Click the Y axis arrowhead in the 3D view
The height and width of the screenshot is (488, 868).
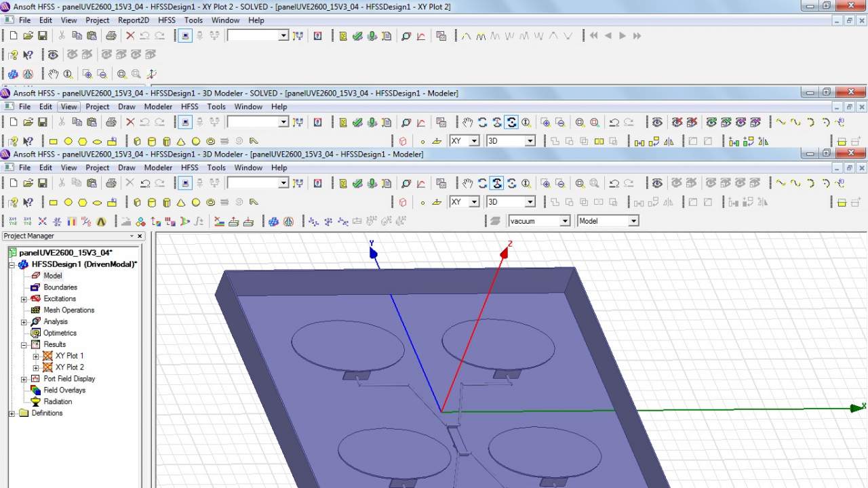point(373,253)
